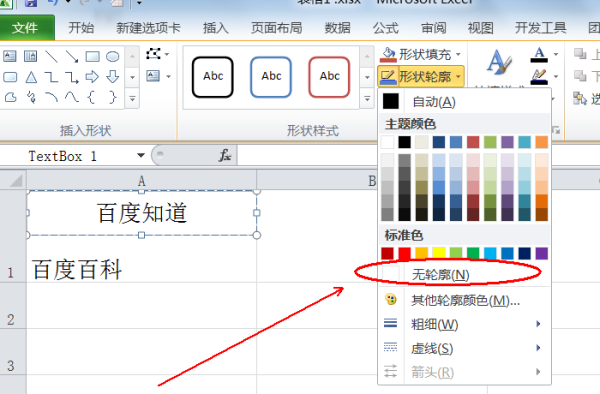
Task: Select the vertical text box shape
Action: point(30,56)
